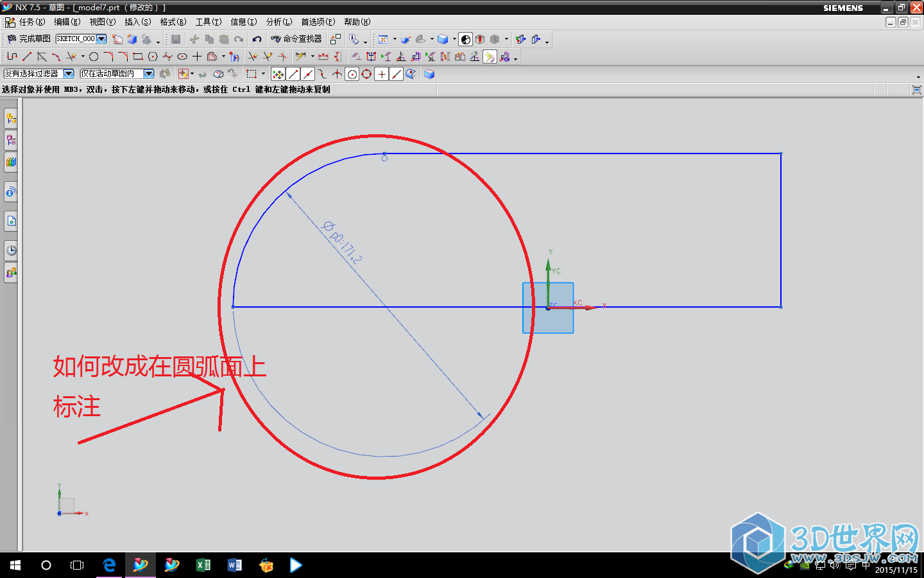Click the Undo arrow icon
Screen dimensions: 924x578
pos(257,39)
